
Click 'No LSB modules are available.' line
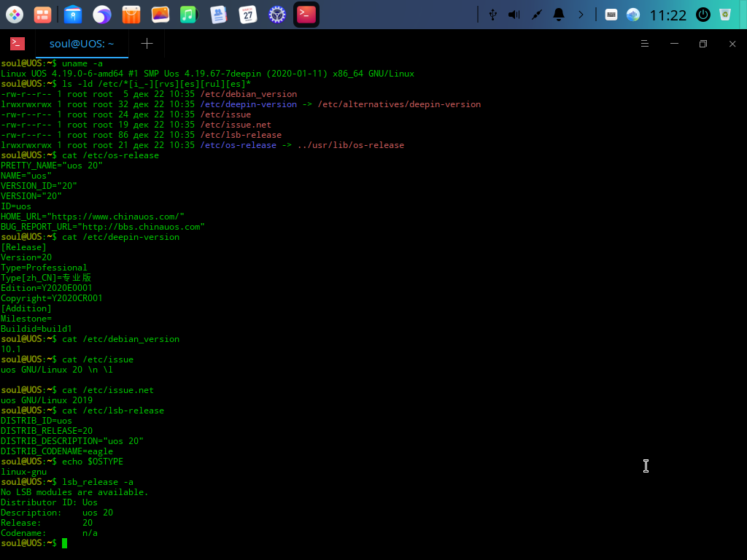(74, 492)
